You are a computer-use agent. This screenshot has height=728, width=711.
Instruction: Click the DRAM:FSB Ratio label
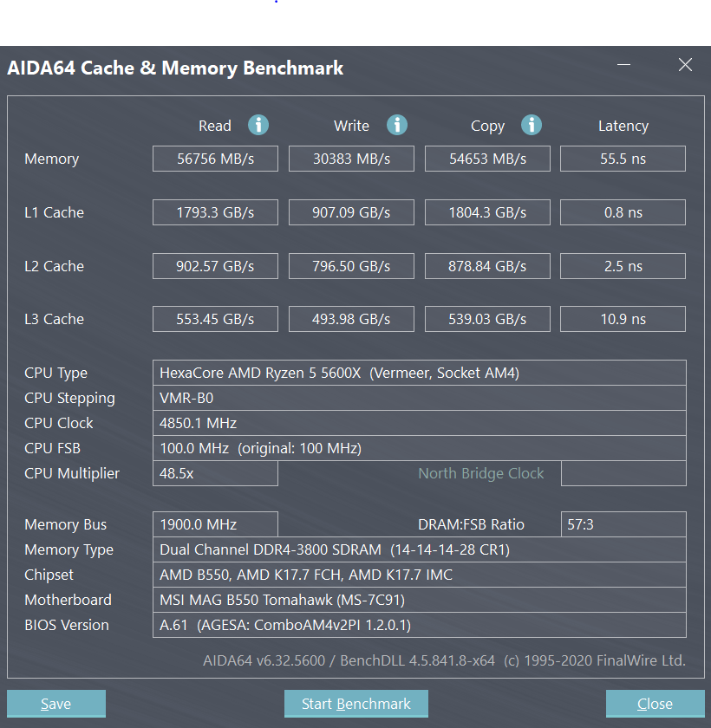[x=471, y=524]
